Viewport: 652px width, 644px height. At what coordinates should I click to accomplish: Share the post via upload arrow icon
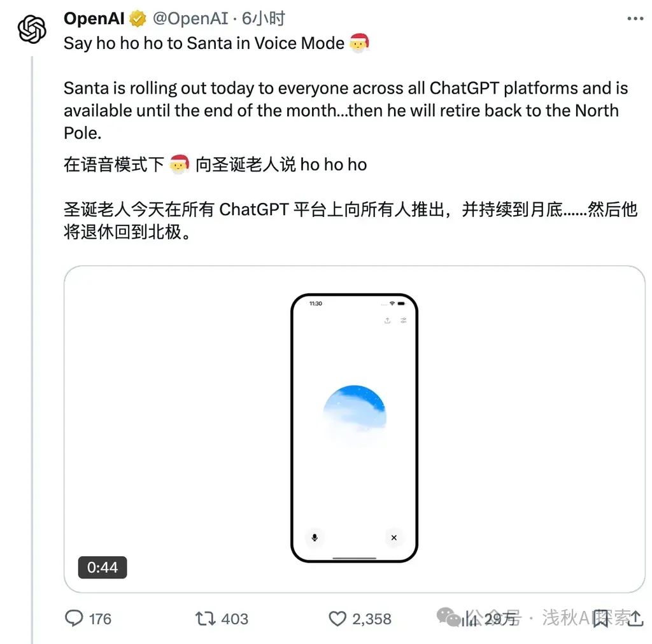(x=635, y=619)
